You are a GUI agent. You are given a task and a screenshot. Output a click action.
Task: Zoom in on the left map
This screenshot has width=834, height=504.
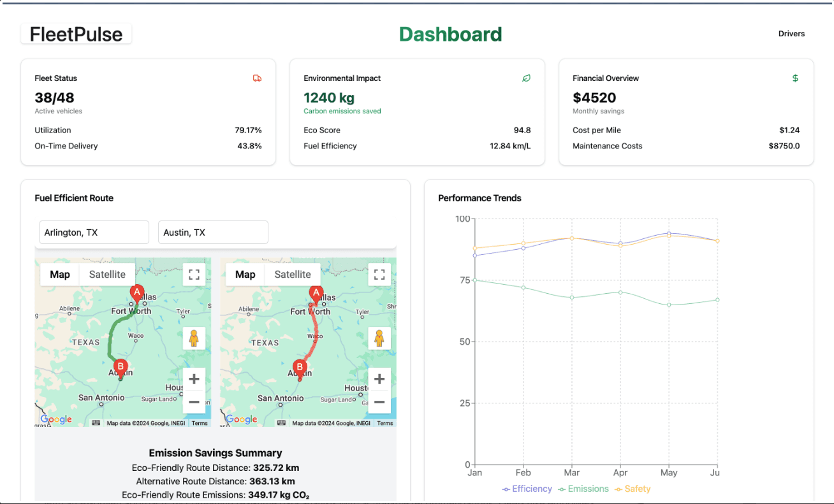[194, 379]
